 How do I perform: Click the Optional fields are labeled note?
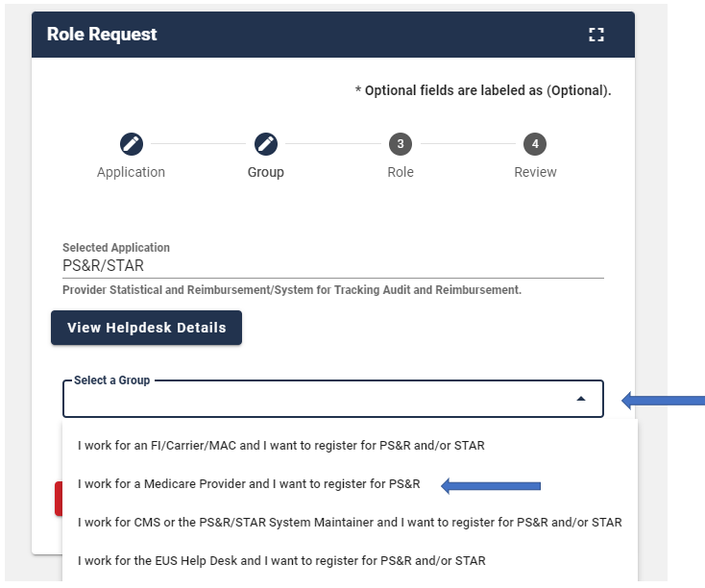[483, 90]
